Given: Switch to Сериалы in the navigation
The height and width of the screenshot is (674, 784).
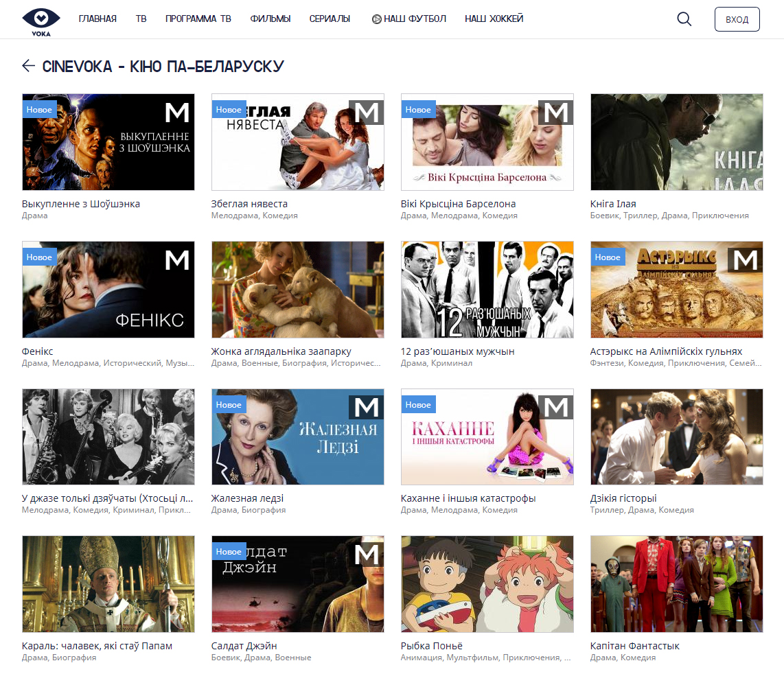Looking at the screenshot, I should point(330,19).
